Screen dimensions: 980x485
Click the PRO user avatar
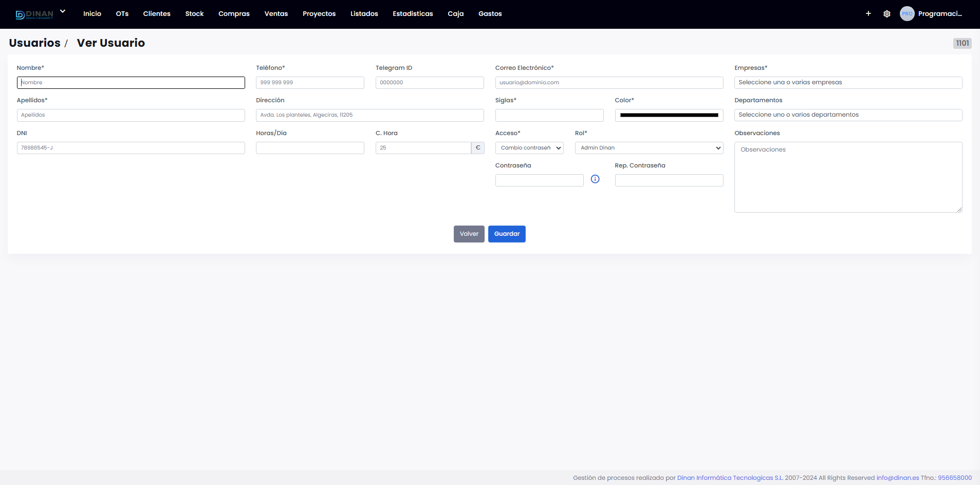(907, 14)
